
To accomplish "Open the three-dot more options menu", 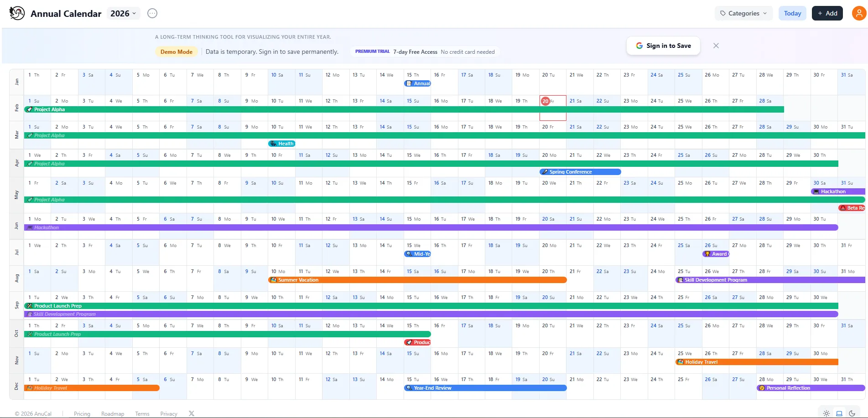I will [152, 14].
